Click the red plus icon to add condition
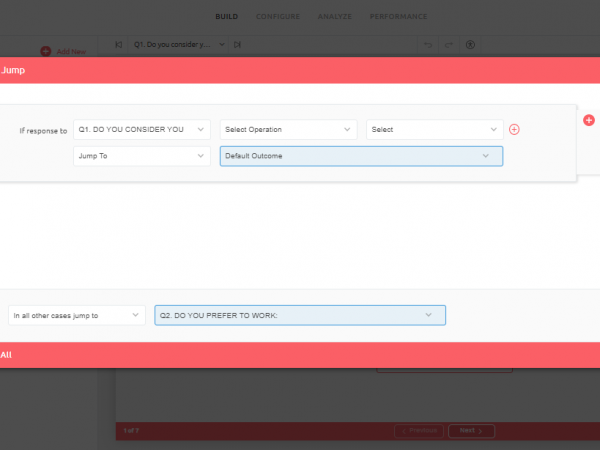This screenshot has height=450, width=600. pos(515,129)
